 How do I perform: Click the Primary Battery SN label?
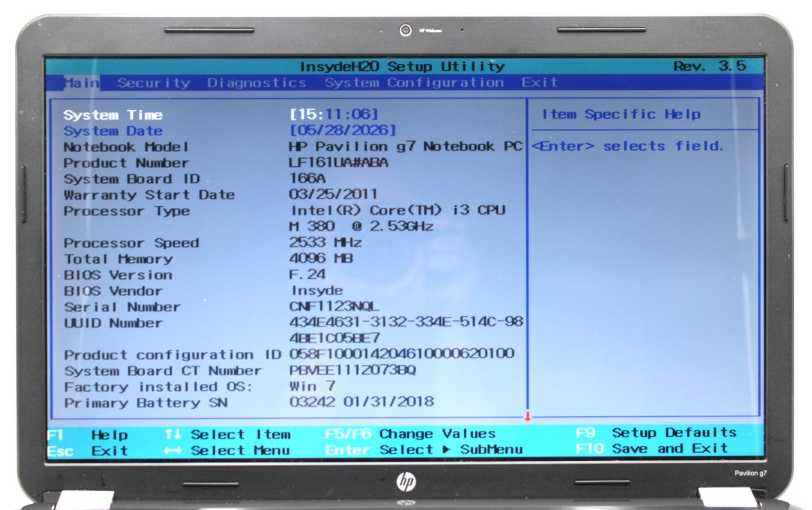coord(146,403)
